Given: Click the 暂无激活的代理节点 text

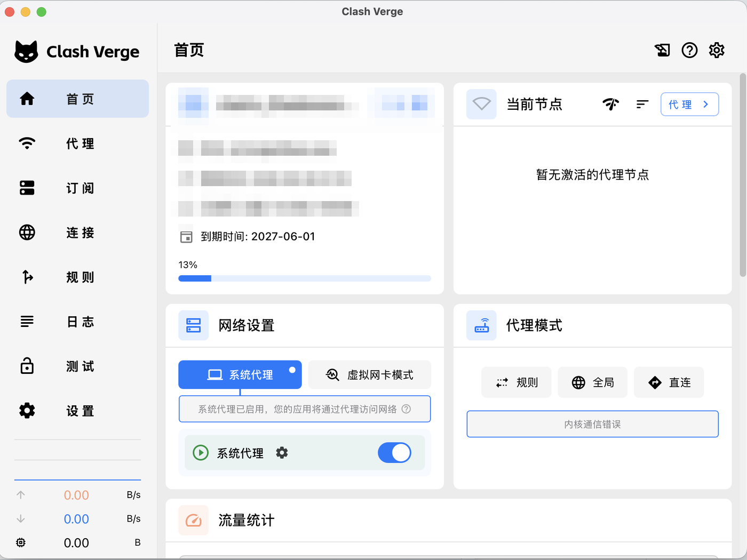Looking at the screenshot, I should click(x=593, y=175).
